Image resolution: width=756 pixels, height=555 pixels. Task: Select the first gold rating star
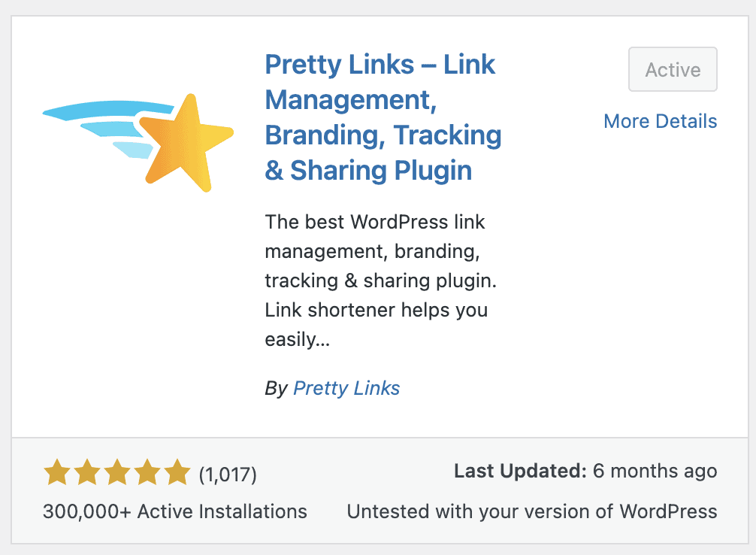pyautogui.click(x=57, y=472)
